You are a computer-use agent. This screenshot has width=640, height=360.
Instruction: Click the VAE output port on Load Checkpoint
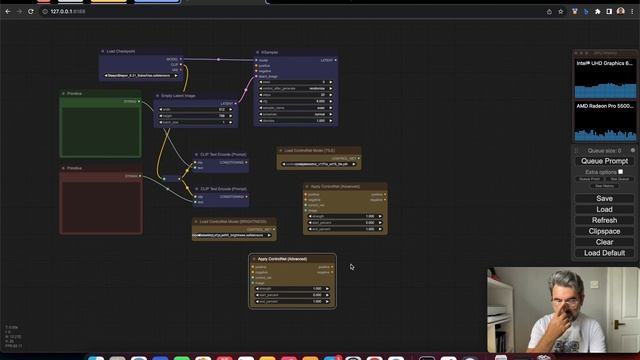(181, 70)
